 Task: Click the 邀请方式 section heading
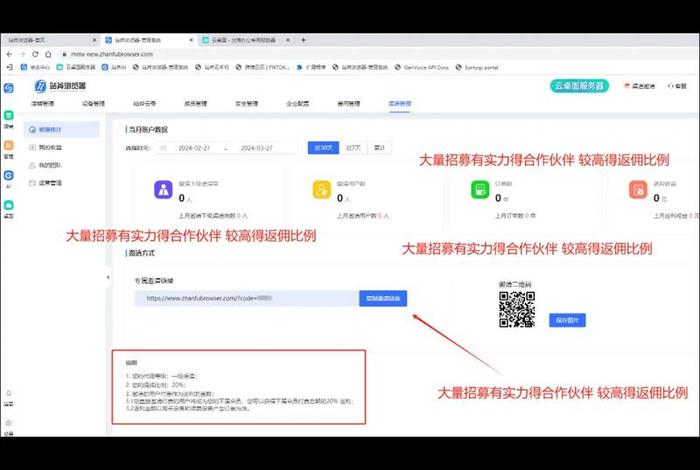point(141,253)
